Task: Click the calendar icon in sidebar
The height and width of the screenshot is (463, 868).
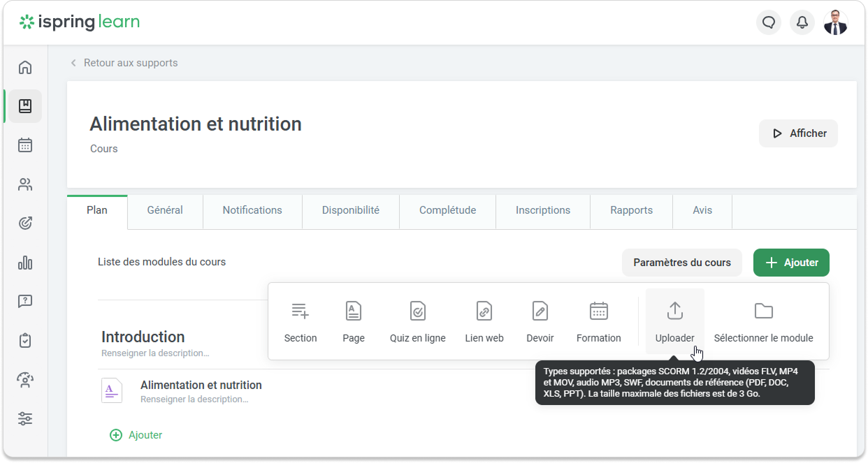Action: click(25, 145)
